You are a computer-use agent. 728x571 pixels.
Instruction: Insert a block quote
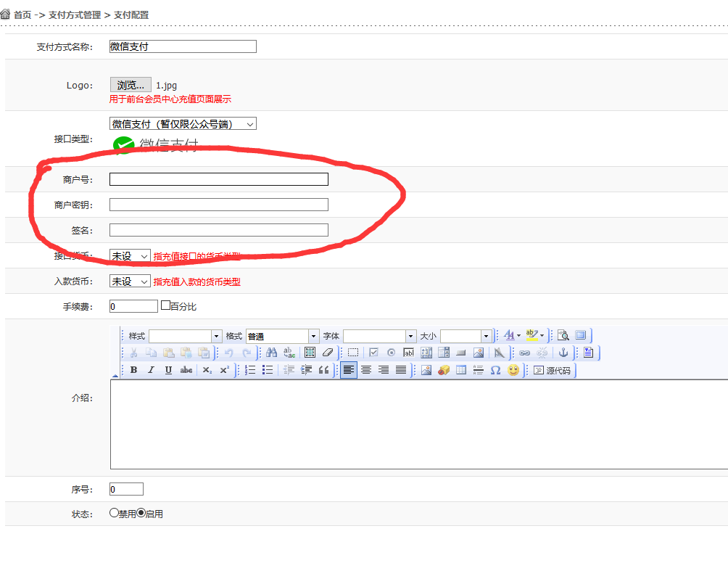323,370
